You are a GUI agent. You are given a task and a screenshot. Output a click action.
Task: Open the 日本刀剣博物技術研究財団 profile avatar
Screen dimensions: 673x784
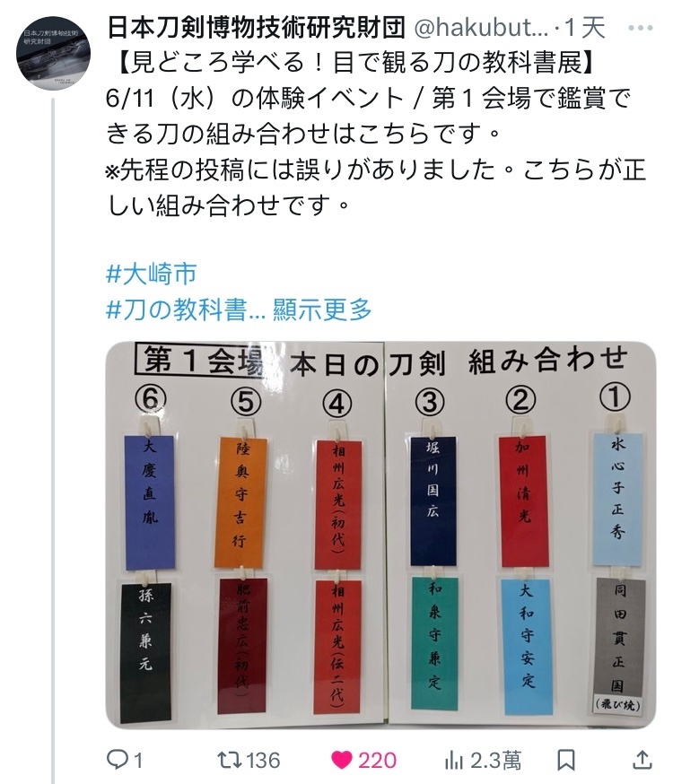(53, 53)
